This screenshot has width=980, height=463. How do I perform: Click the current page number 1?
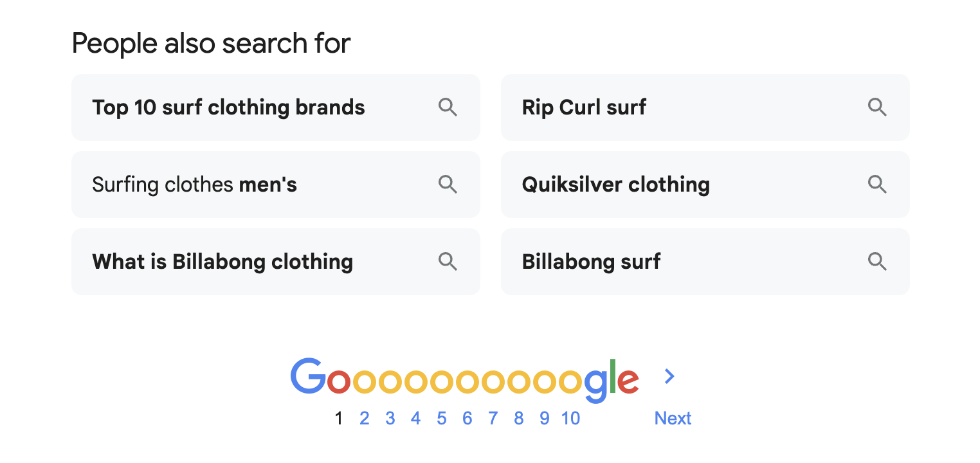(338, 418)
